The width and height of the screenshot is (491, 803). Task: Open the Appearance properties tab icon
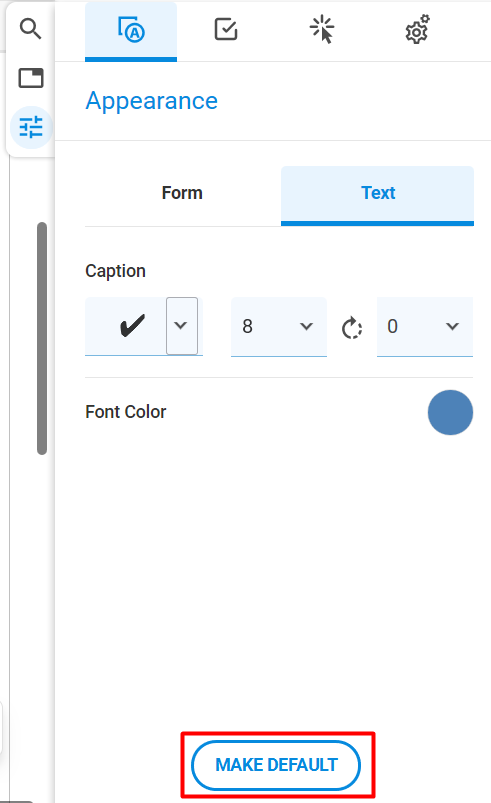(131, 30)
